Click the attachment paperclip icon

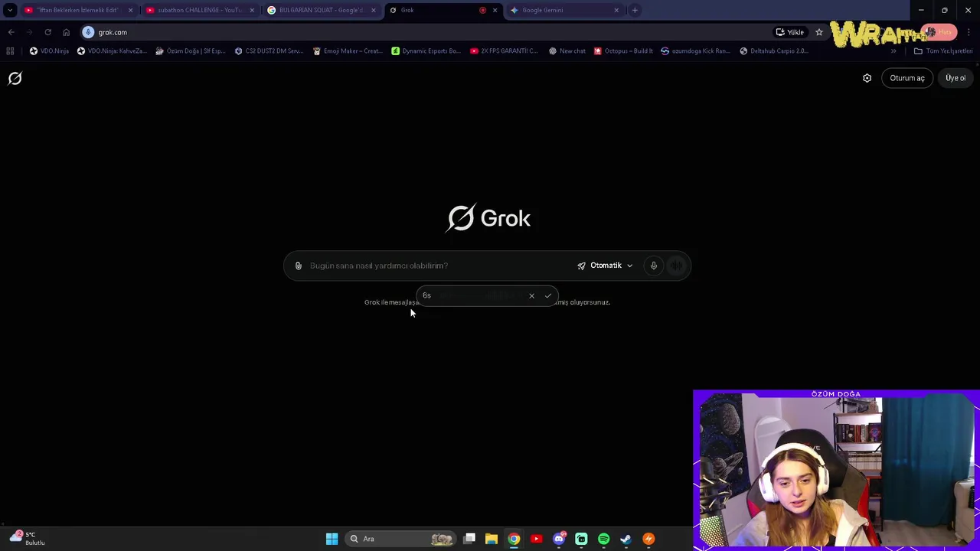click(x=299, y=266)
